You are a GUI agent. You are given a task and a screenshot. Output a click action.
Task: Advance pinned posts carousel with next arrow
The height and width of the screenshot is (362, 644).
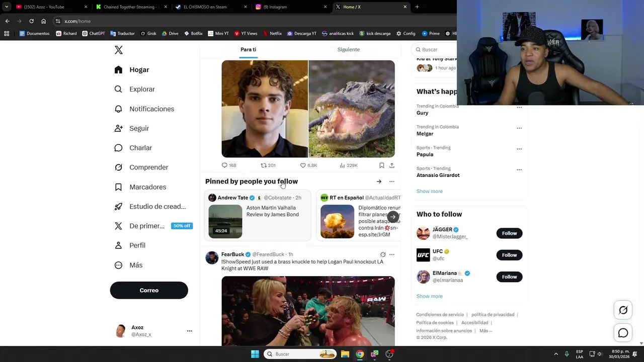(393, 217)
